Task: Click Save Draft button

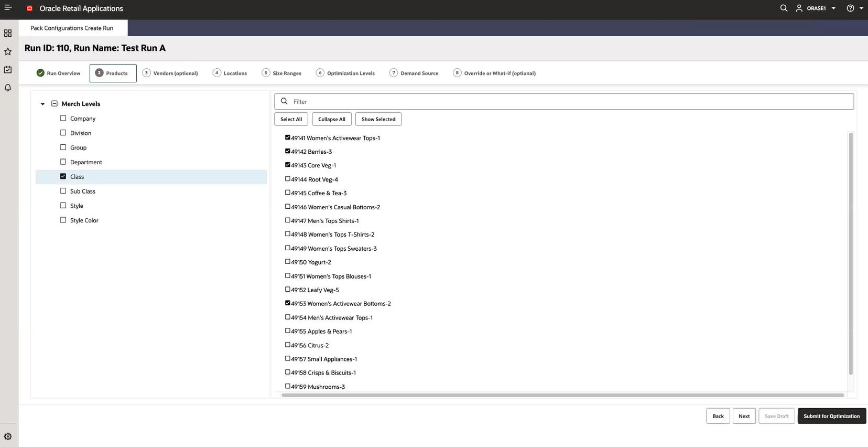Action: [x=777, y=416]
